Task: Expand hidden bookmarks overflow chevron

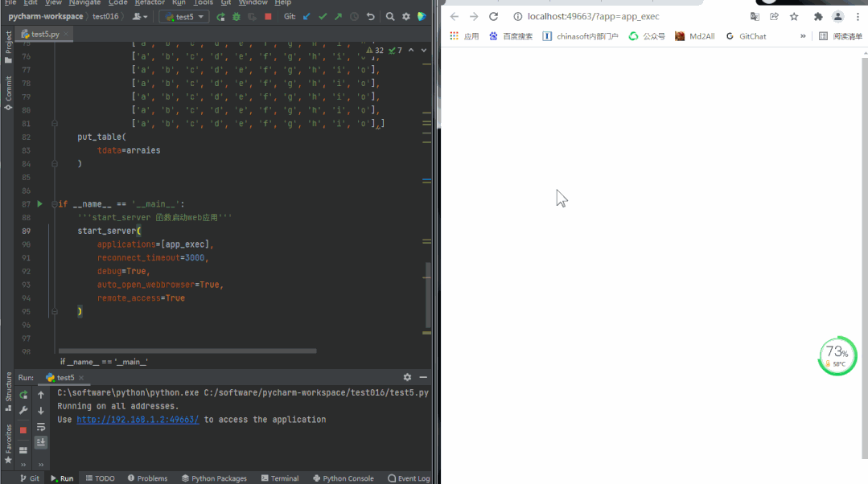Action: (x=802, y=36)
